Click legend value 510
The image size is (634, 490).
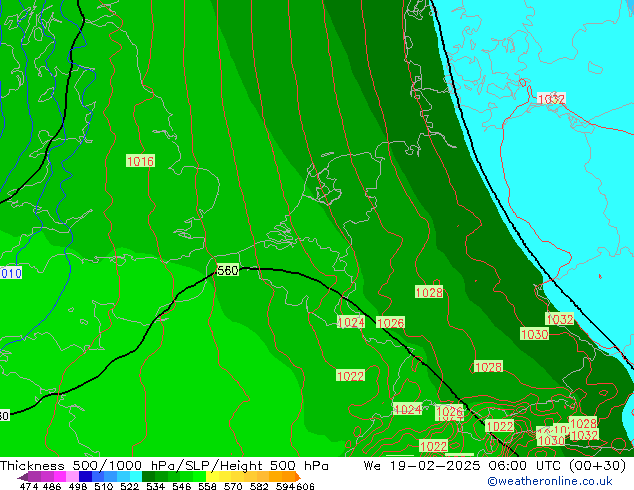(x=104, y=486)
